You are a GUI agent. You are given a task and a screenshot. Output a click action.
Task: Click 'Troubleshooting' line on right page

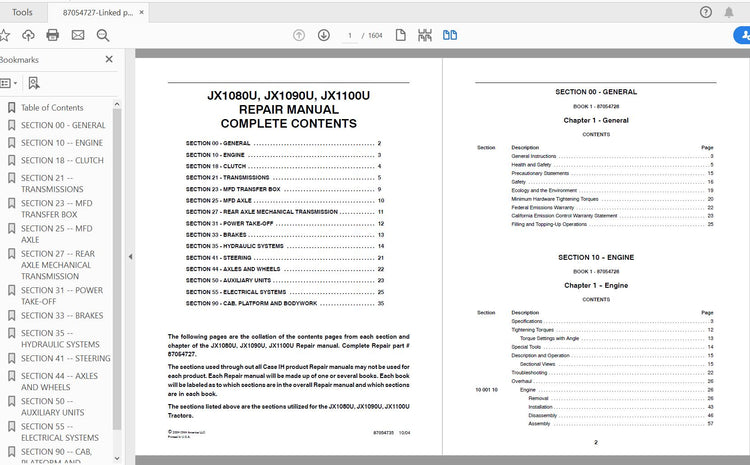coord(612,373)
